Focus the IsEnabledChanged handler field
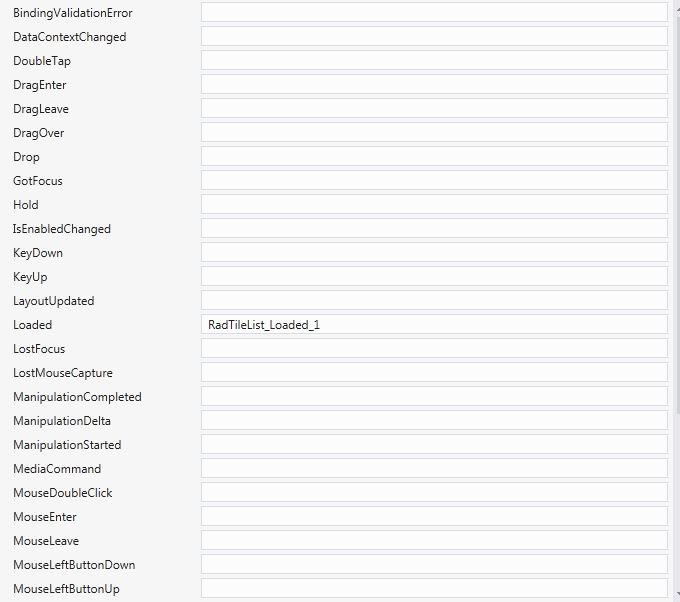This screenshot has width=680, height=602. [434, 228]
